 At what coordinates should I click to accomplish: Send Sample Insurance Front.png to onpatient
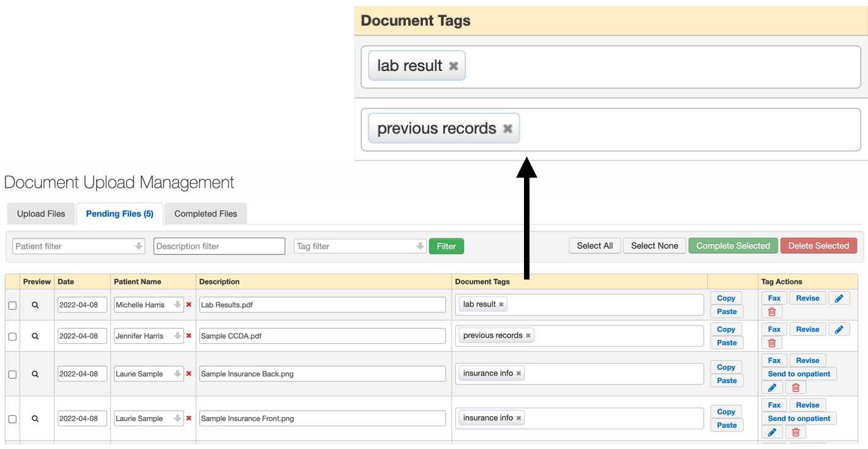[799, 418]
